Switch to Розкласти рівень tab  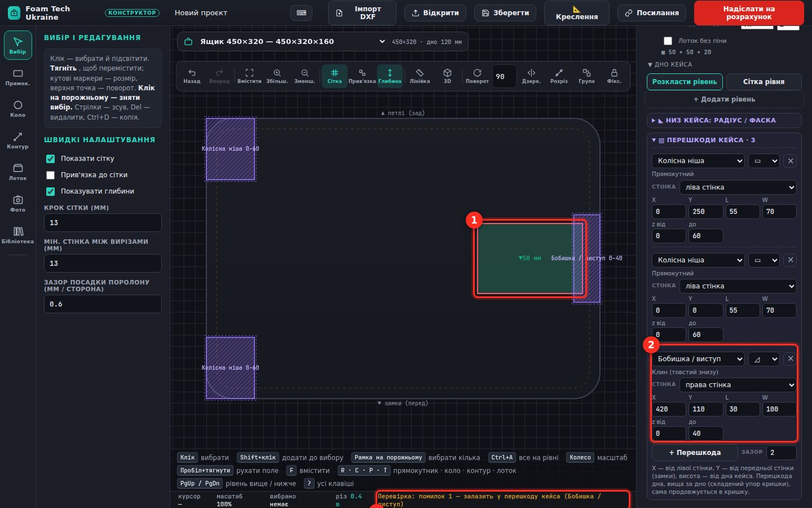tap(685, 82)
